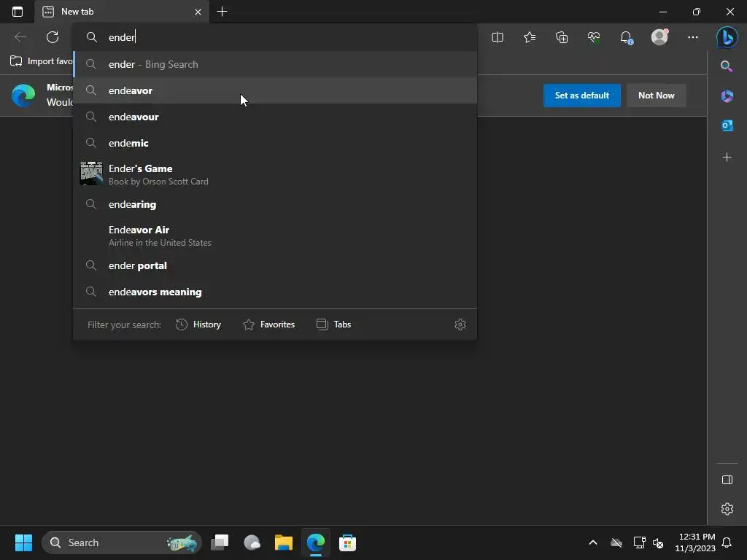Select 'endearing' suggestion
This screenshot has width=747, height=560.
(x=275, y=204)
